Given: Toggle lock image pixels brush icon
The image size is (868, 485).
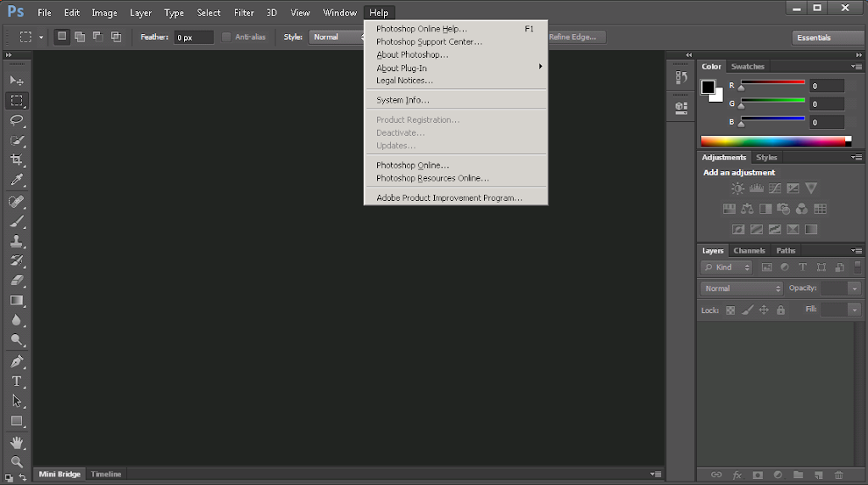Looking at the screenshot, I should coord(748,310).
